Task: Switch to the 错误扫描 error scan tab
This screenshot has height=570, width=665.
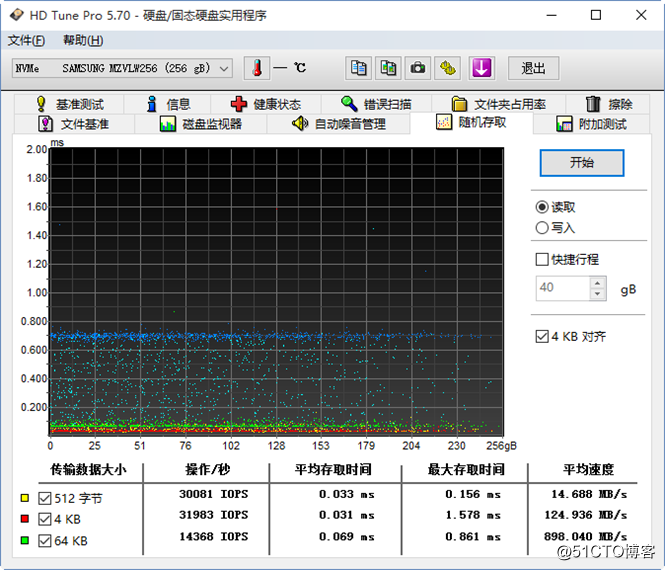Action: [376, 104]
